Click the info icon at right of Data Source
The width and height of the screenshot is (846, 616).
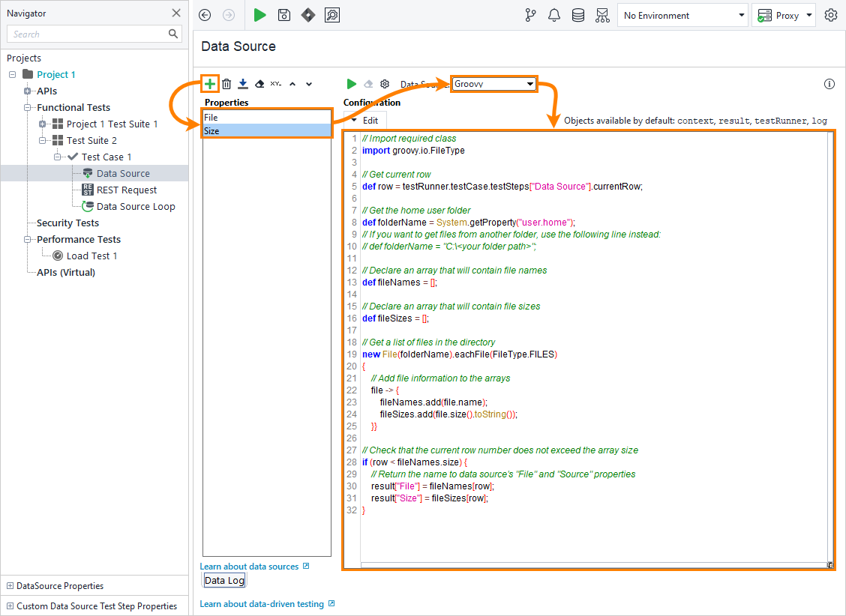(x=829, y=84)
